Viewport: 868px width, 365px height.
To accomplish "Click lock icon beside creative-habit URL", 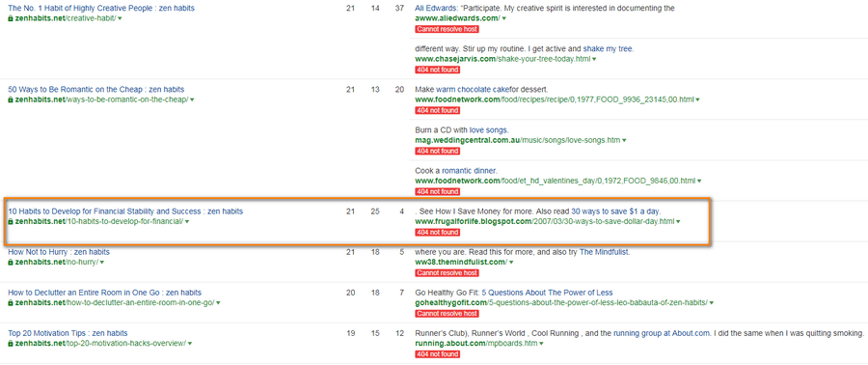I will click(11, 18).
